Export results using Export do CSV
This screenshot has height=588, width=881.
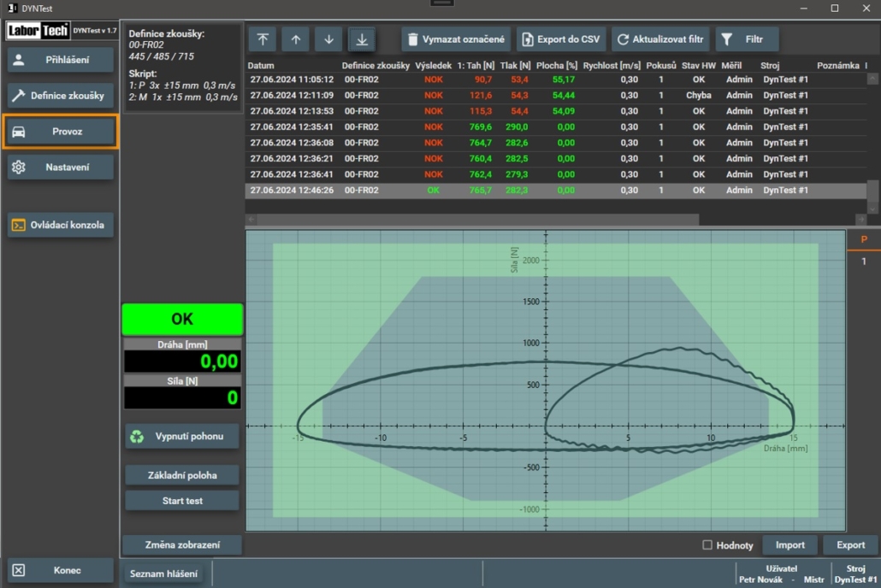click(x=561, y=39)
